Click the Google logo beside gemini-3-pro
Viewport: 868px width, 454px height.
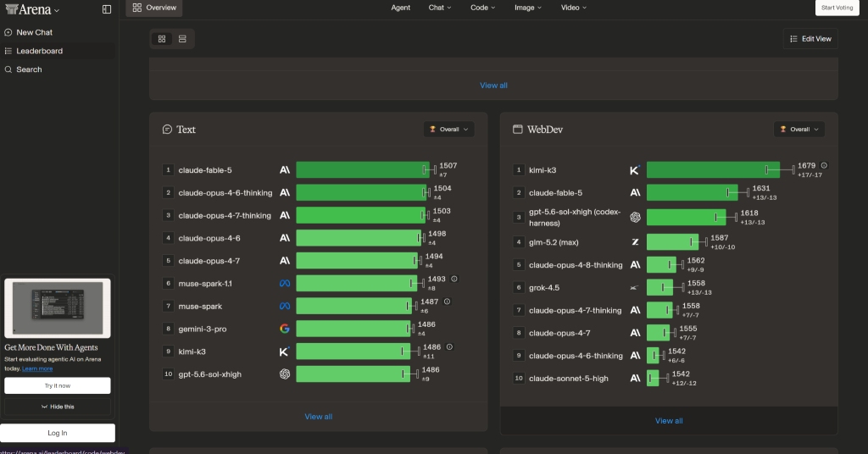click(285, 329)
